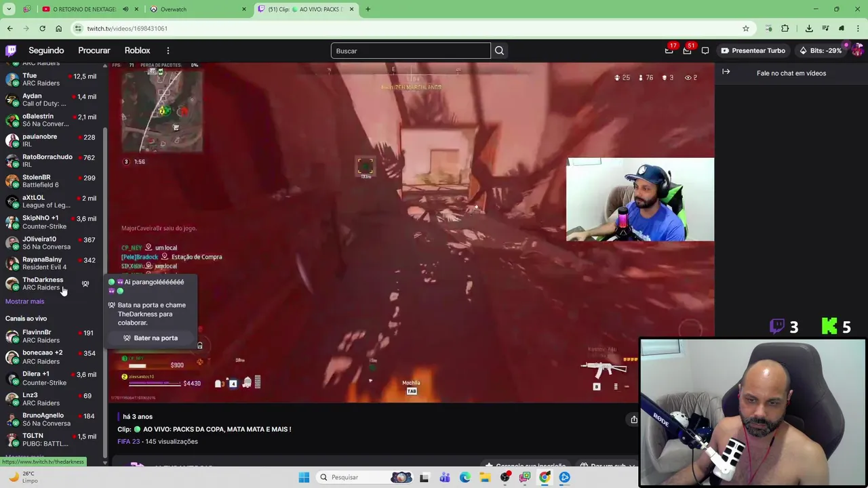This screenshot has height=488, width=868.
Task: Reload the page
Action: pyautogui.click(x=42, y=28)
